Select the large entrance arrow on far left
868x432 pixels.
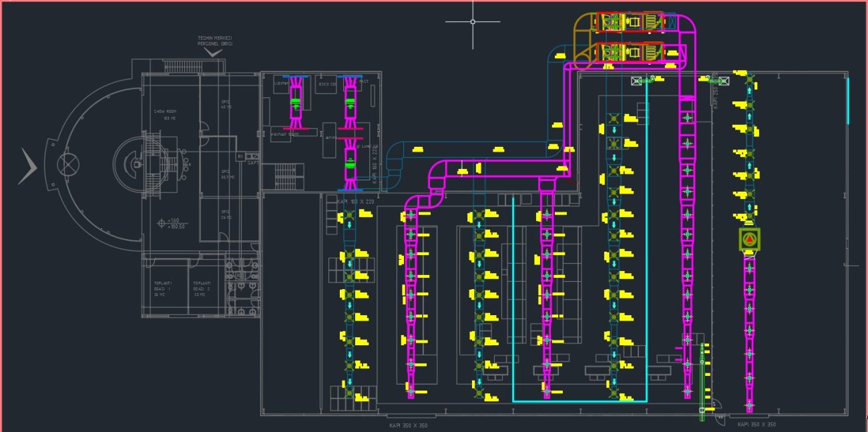tap(27, 167)
